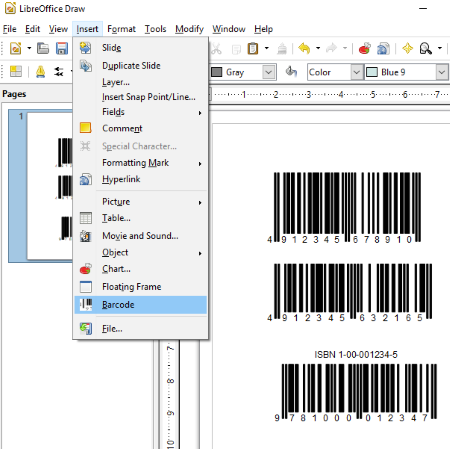Screen dimensions: 450x449
Task: Click the New document toolbar icon
Action: (15, 49)
